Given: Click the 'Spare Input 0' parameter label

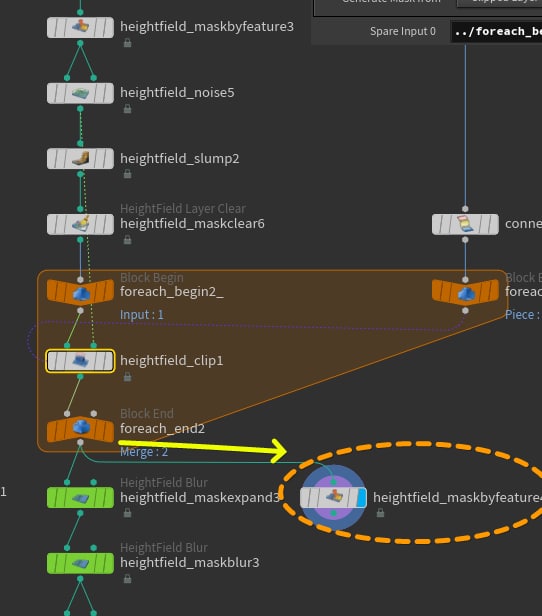Looking at the screenshot, I should (x=403, y=31).
